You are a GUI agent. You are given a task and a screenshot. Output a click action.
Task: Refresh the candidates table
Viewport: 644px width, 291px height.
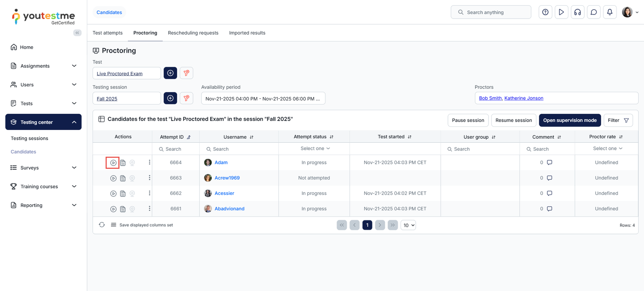102,225
